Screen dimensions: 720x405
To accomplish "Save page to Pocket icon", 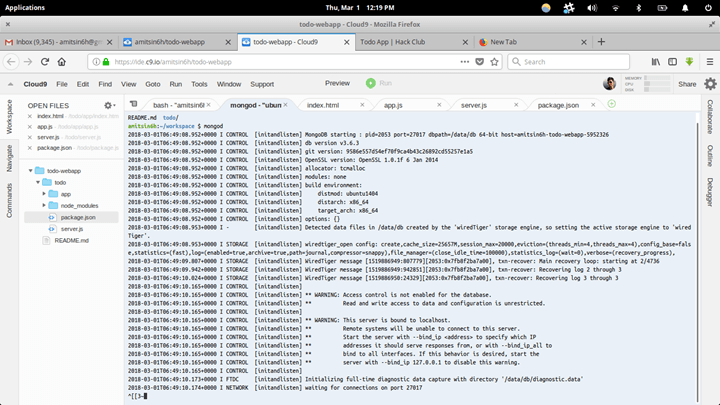I will tap(479, 62).
